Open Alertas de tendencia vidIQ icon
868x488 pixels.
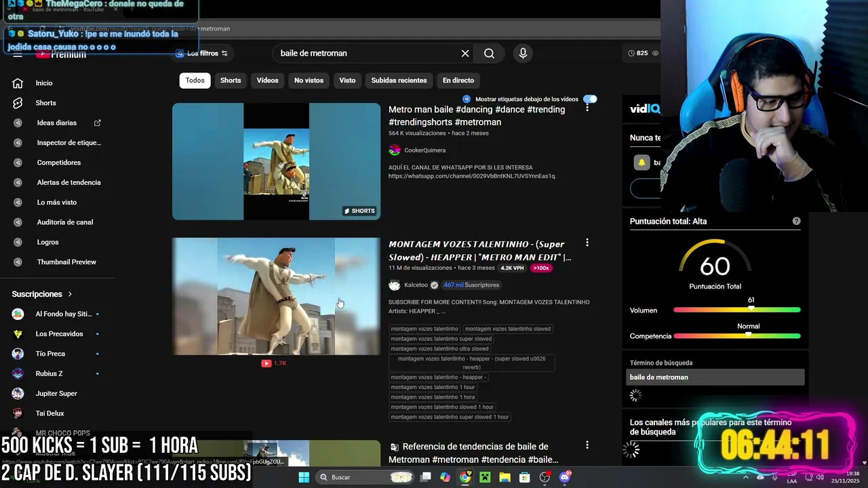[x=18, y=182]
